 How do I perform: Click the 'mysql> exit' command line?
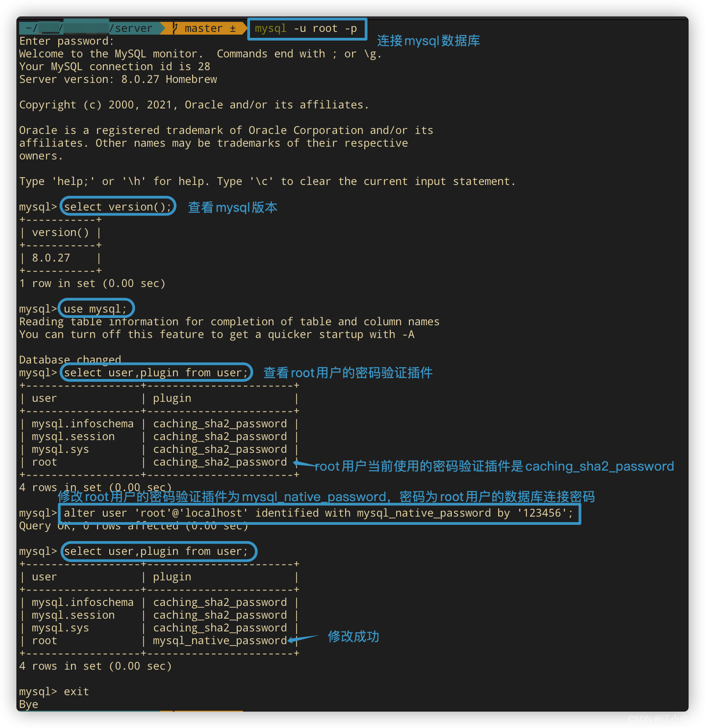coord(54,692)
